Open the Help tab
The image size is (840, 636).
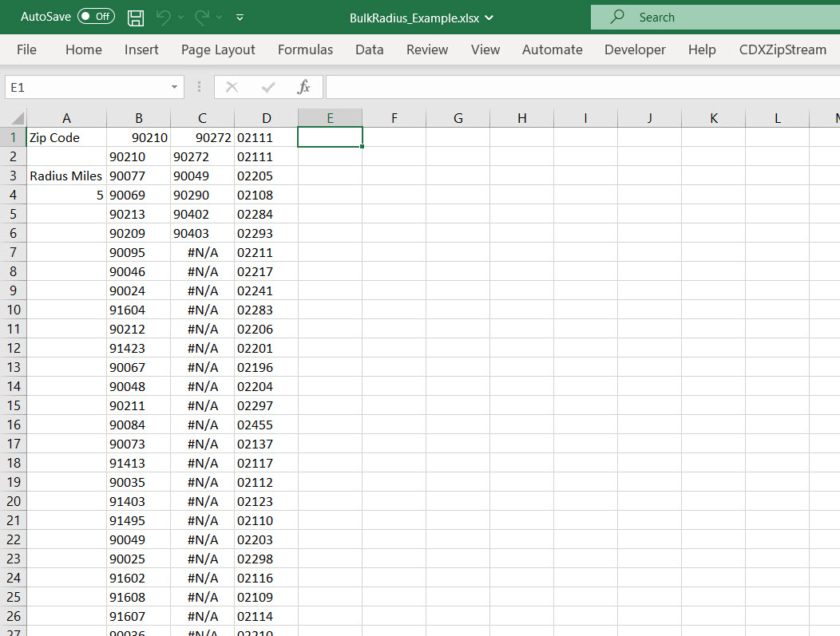[702, 49]
